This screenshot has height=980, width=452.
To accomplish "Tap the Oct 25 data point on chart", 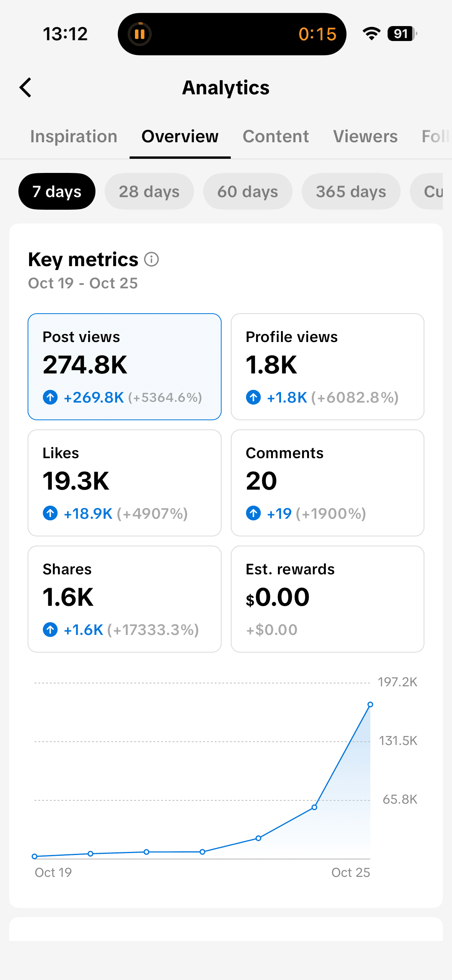I will tap(370, 704).
